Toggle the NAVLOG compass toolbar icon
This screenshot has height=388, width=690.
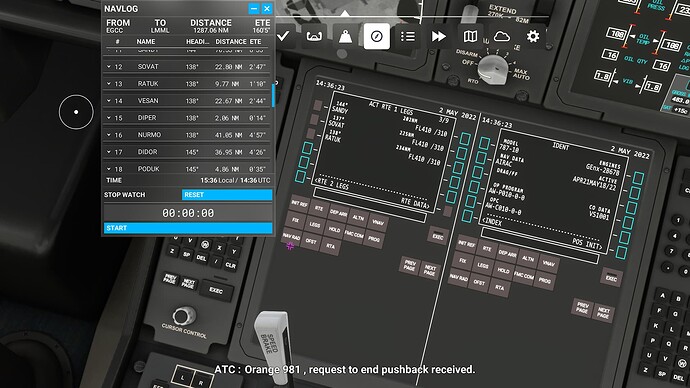pyautogui.click(x=377, y=36)
